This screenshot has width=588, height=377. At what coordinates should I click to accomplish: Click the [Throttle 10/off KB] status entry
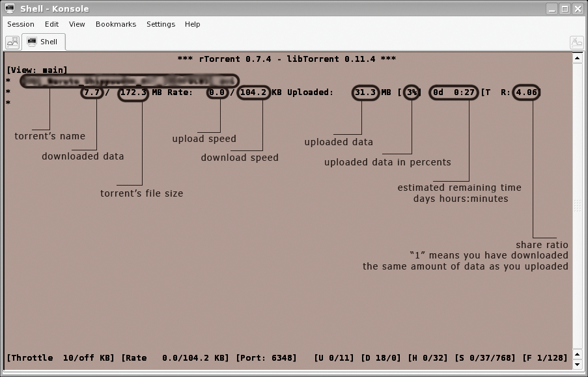61,358
